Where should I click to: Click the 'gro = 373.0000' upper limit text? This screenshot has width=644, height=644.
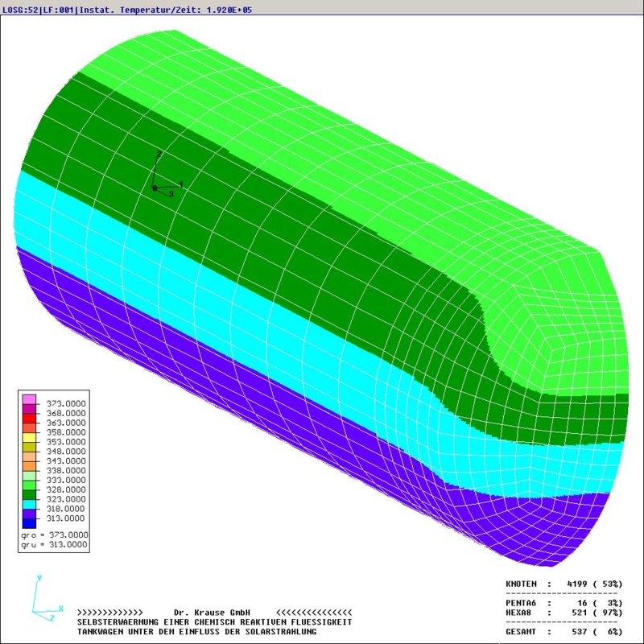(54, 535)
